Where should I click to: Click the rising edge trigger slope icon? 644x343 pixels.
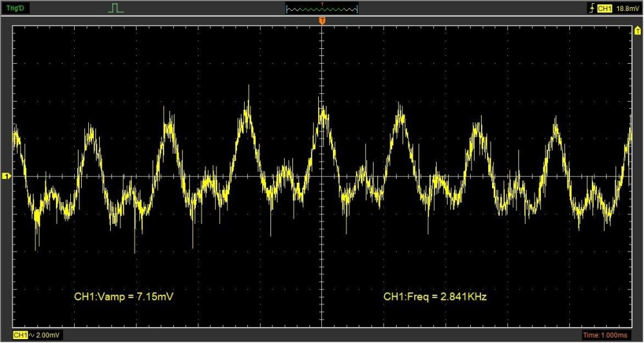591,8
